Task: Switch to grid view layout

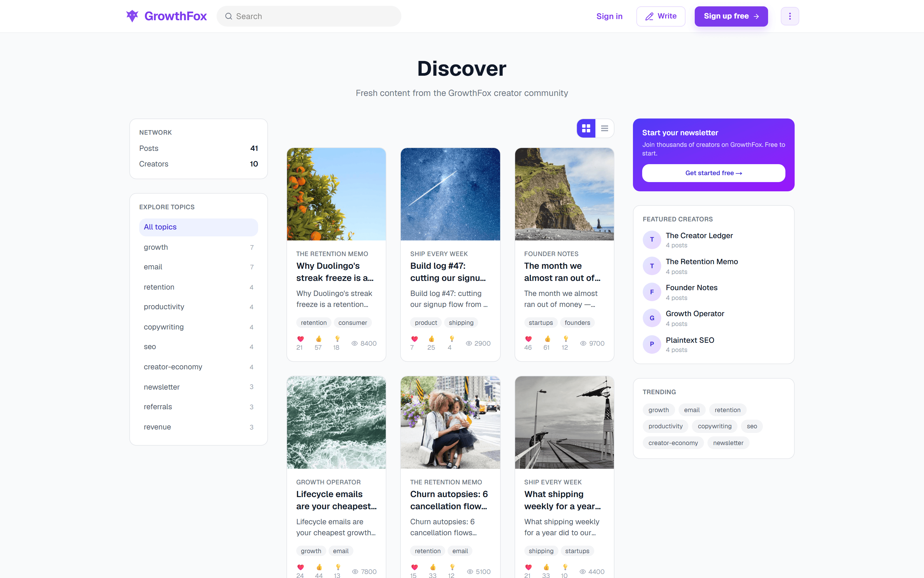Action: (586, 128)
